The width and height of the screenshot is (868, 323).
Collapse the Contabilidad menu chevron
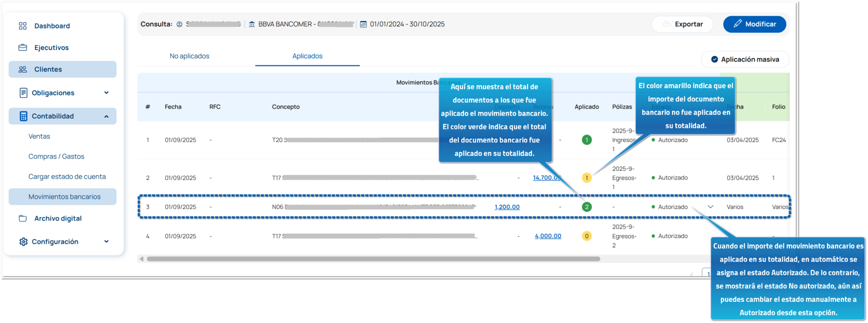[106, 116]
